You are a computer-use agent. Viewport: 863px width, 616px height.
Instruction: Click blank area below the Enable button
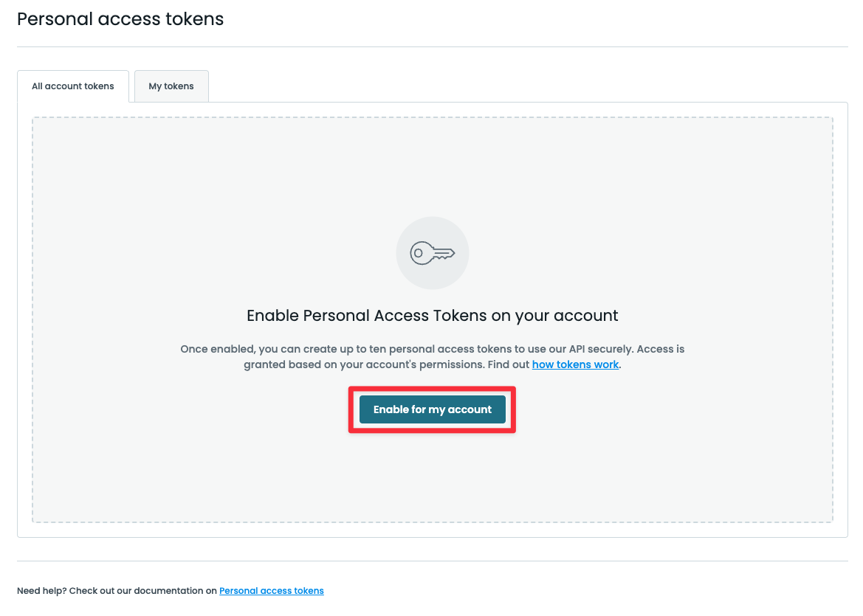pyautogui.click(x=433, y=472)
